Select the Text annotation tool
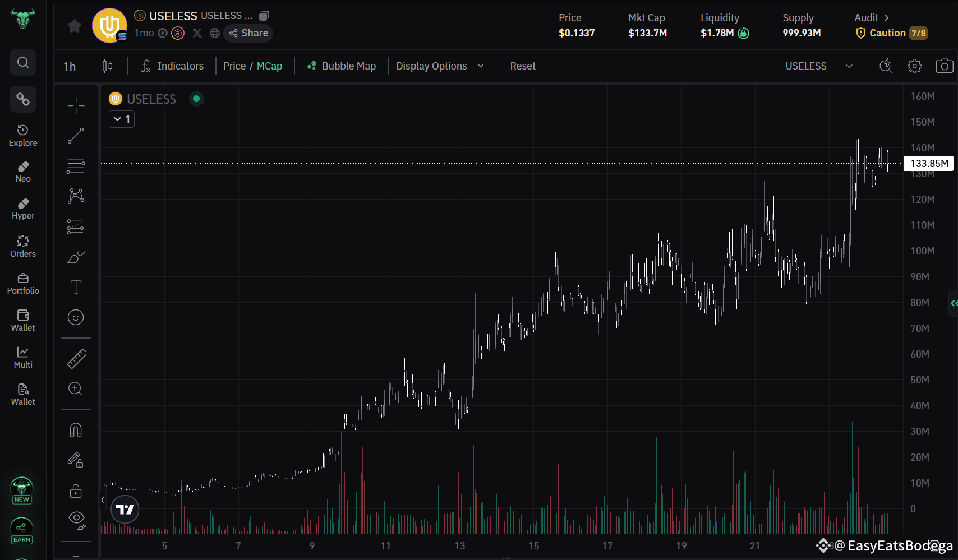The height and width of the screenshot is (560, 958). click(x=76, y=287)
